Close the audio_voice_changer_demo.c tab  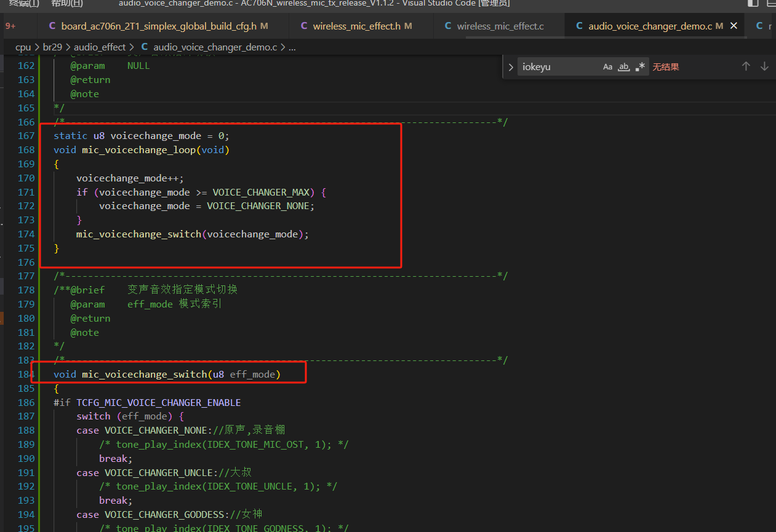[734, 26]
